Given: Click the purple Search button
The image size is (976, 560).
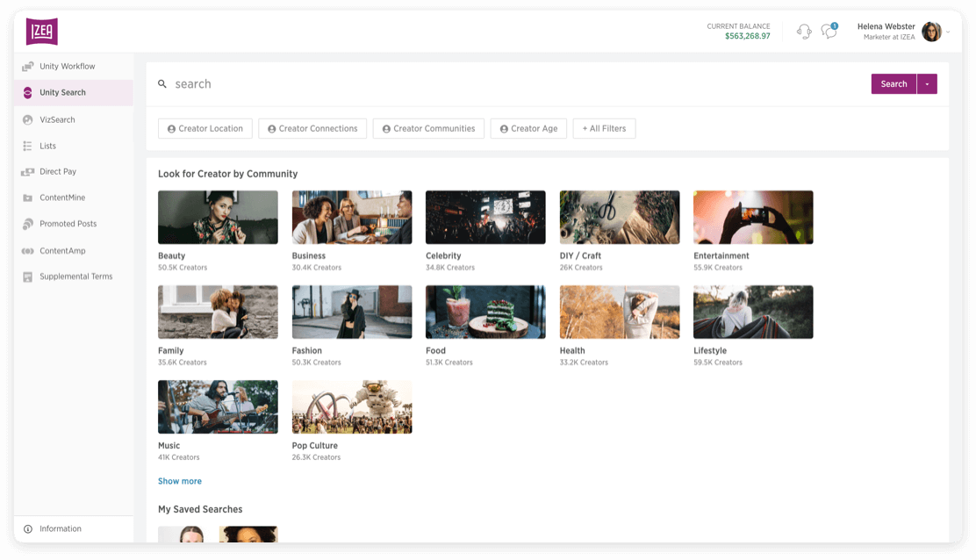Looking at the screenshot, I should 893,84.
